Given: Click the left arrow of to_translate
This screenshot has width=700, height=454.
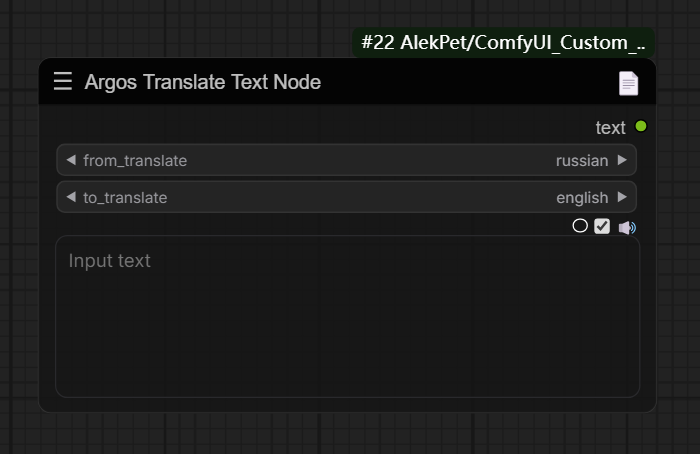Looking at the screenshot, I should coord(70,197).
